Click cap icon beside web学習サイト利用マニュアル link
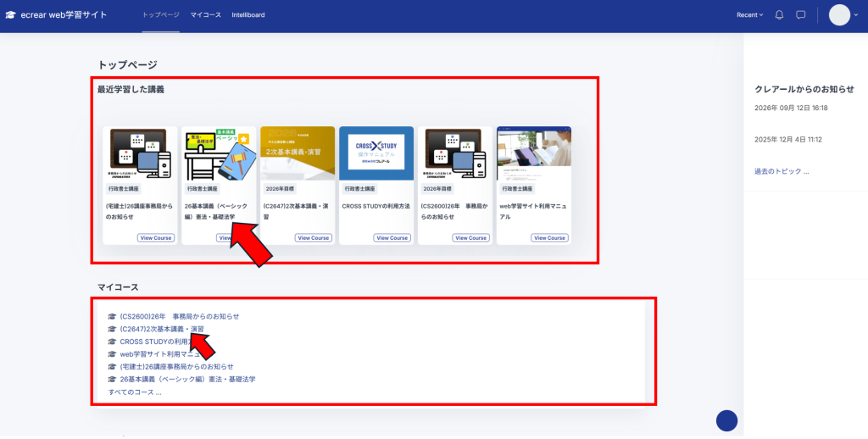Viewport: 868px width, 439px height. click(113, 354)
